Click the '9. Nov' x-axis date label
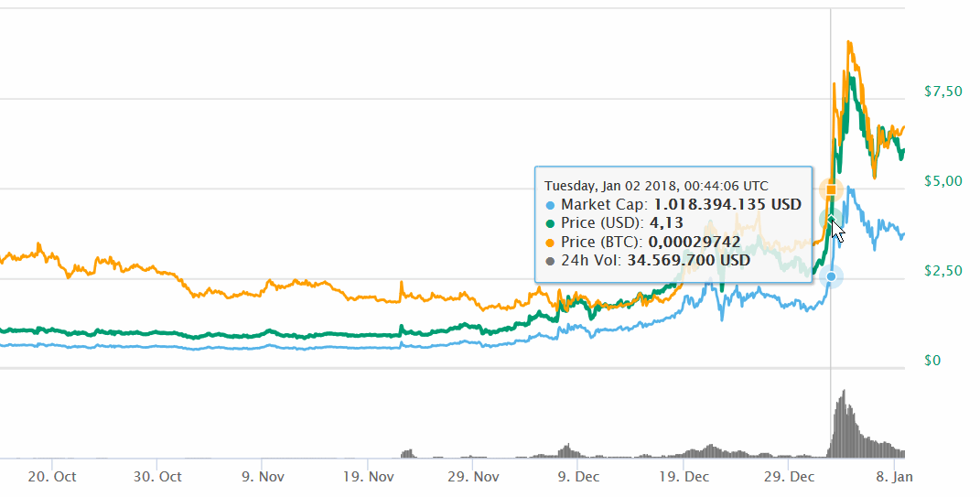 point(264,477)
